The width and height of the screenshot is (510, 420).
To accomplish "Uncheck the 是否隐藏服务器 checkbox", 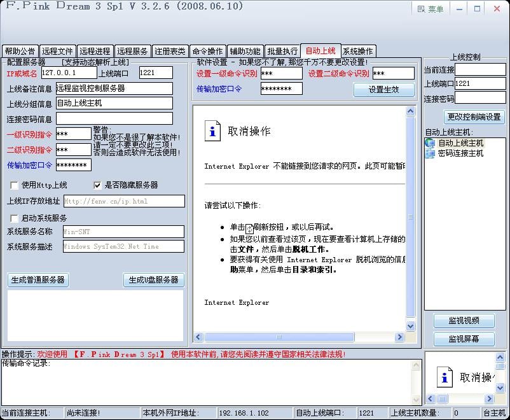I will click(97, 185).
